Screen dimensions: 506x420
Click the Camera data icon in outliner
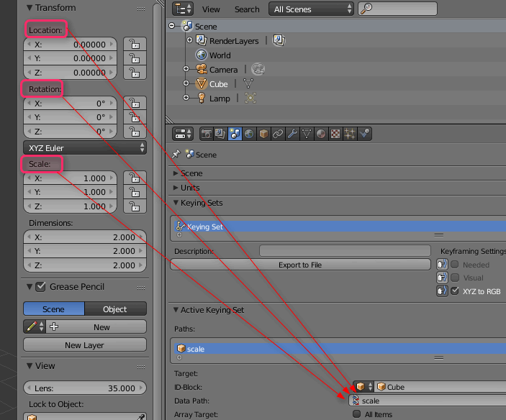[258, 69]
